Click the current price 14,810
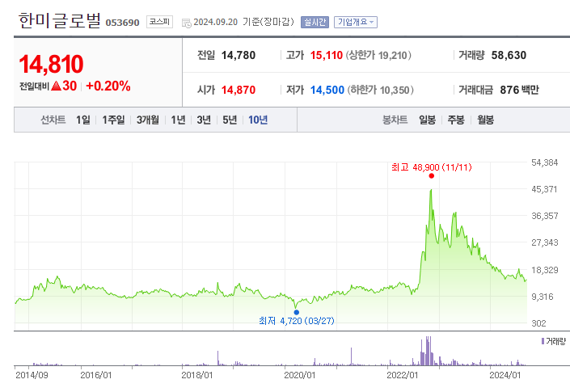This screenshot has height=392, width=570. tap(51, 65)
